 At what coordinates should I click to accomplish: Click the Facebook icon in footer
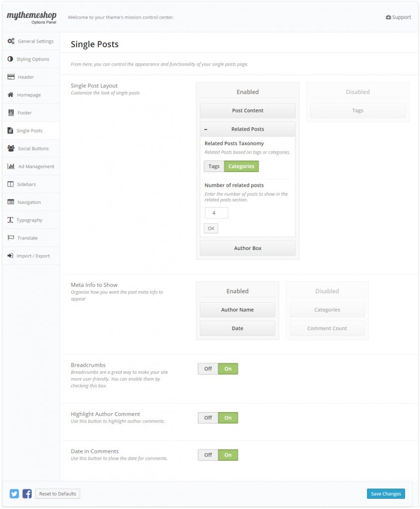[27, 494]
